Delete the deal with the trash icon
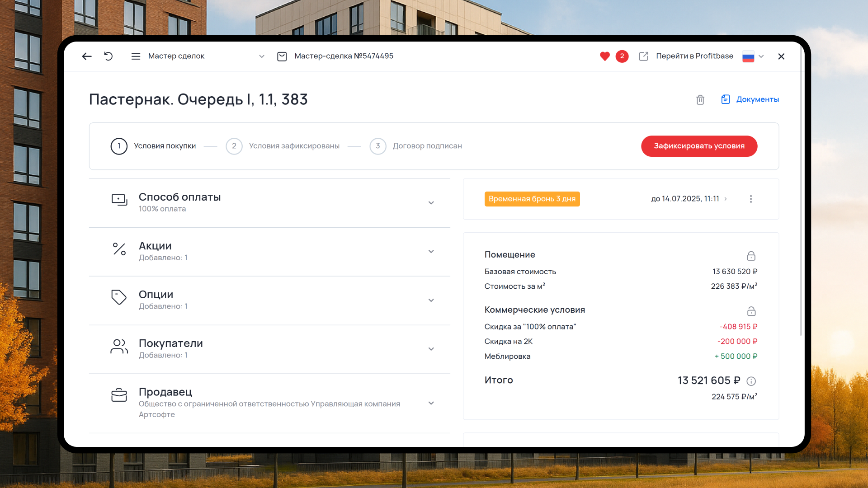 700,99
